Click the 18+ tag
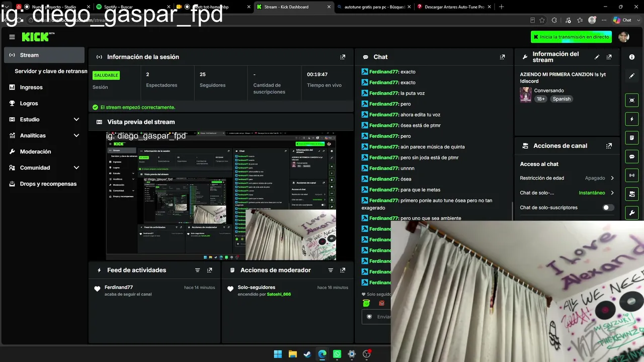This screenshot has width=644, height=362. click(x=541, y=99)
